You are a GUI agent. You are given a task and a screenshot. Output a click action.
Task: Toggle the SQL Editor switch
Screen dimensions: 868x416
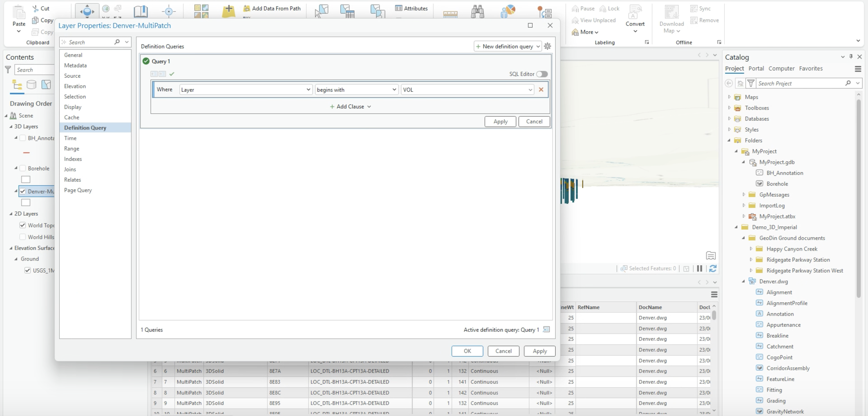[x=542, y=74]
